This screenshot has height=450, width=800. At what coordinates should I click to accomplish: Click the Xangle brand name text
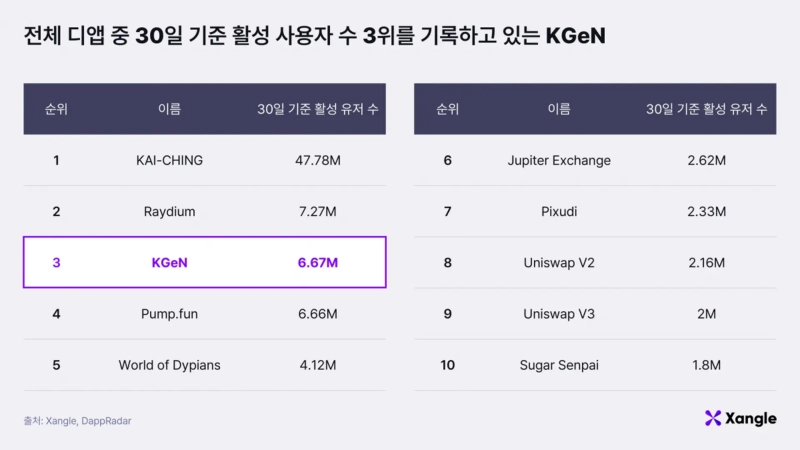point(752,418)
